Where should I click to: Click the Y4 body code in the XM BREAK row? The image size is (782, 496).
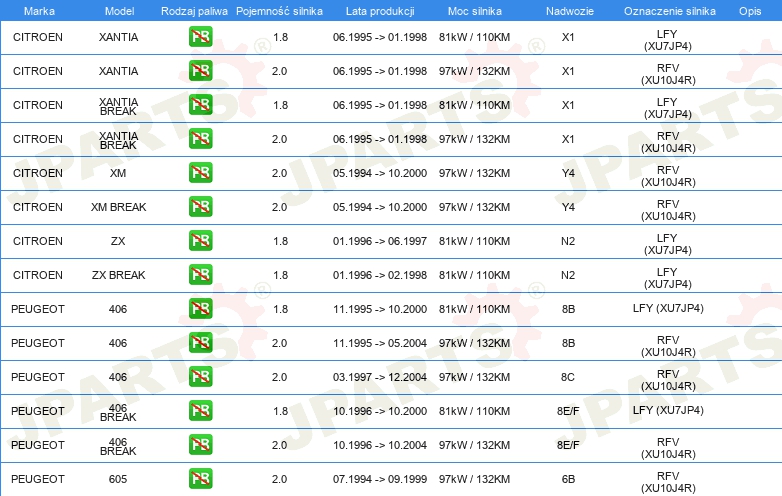[568, 207]
